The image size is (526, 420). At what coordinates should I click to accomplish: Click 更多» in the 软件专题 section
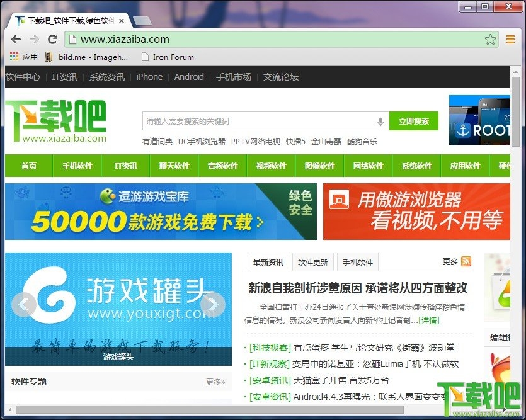pos(215,382)
